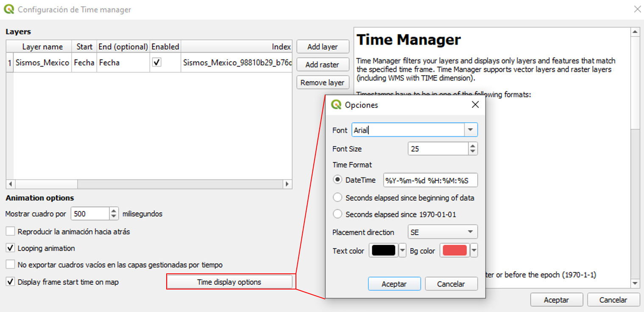Close the Opciones dialog with X
Viewport: 644px width, 312px height.
[x=475, y=105]
